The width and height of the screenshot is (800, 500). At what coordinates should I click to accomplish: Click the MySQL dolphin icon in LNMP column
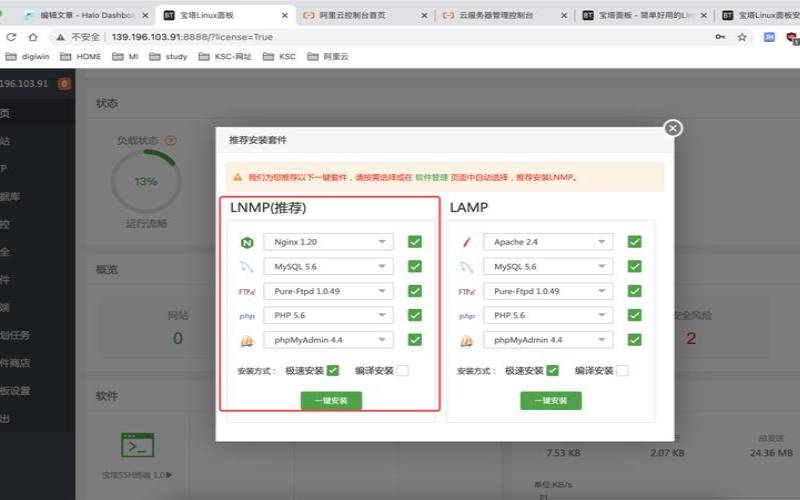coord(247,267)
